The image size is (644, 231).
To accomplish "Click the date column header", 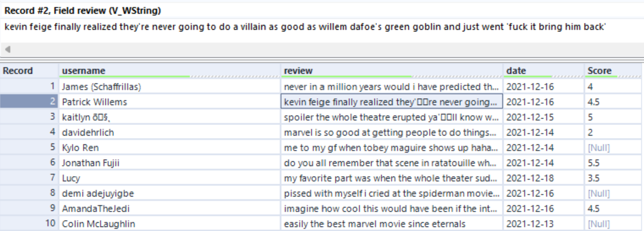I will coord(516,71).
